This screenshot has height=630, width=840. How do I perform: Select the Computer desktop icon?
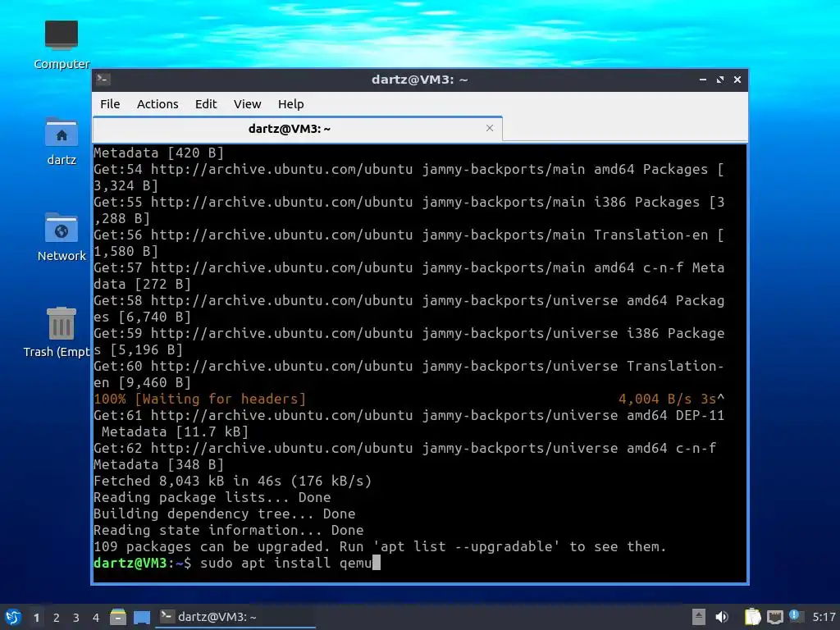click(61, 45)
